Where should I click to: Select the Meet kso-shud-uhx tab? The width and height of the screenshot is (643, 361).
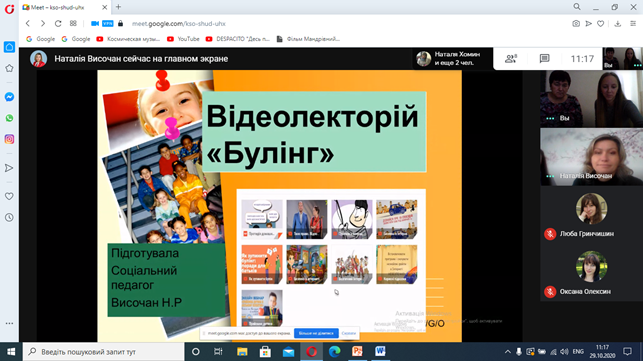pyautogui.click(x=65, y=7)
